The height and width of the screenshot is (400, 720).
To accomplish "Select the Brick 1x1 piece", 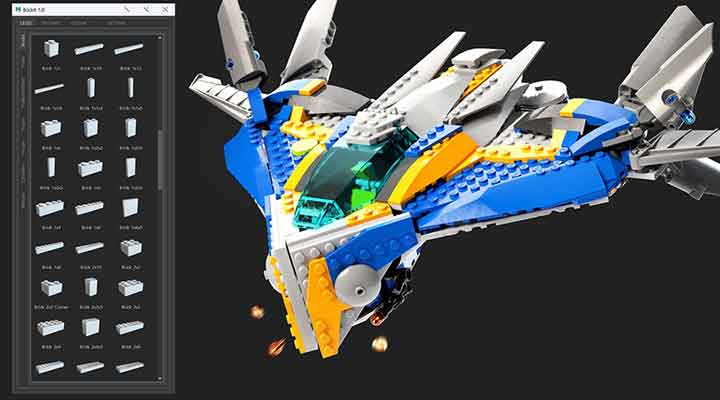I will (x=49, y=48).
